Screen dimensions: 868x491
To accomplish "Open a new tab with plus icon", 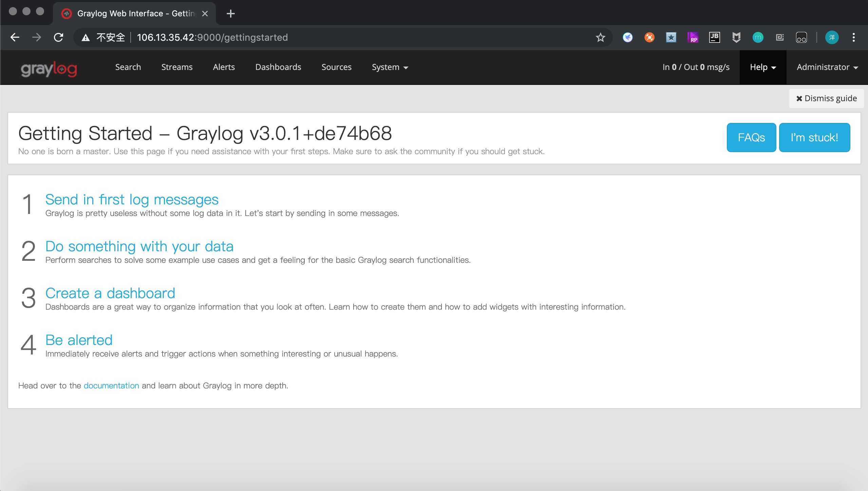I will pos(230,14).
